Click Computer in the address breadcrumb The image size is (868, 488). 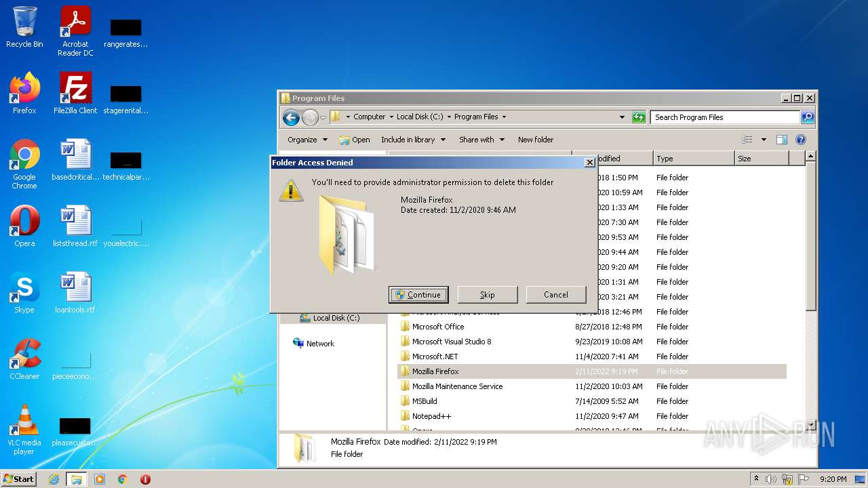tap(369, 117)
